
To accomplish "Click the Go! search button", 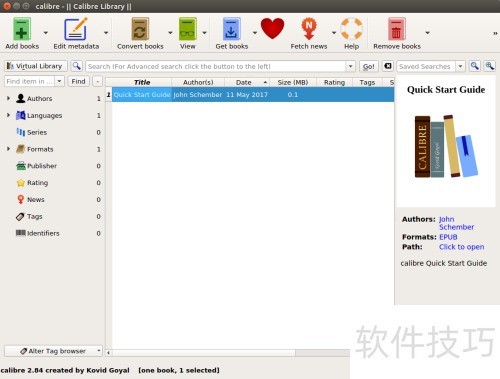I will [x=369, y=66].
